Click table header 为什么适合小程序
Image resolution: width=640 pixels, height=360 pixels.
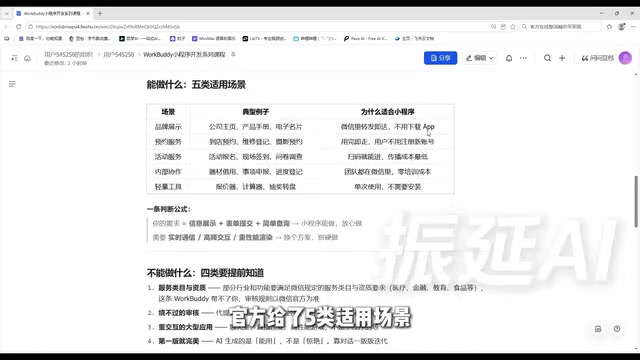pyautogui.click(x=388, y=112)
